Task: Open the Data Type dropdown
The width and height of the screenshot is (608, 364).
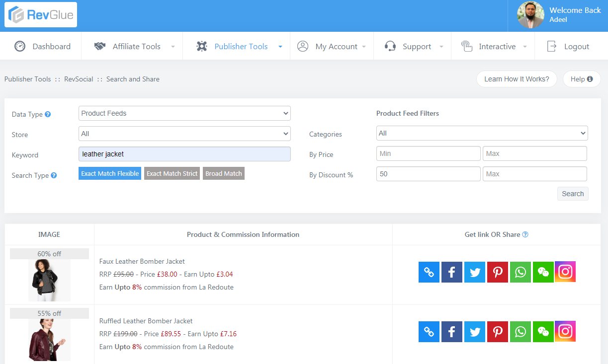Action: click(x=184, y=113)
